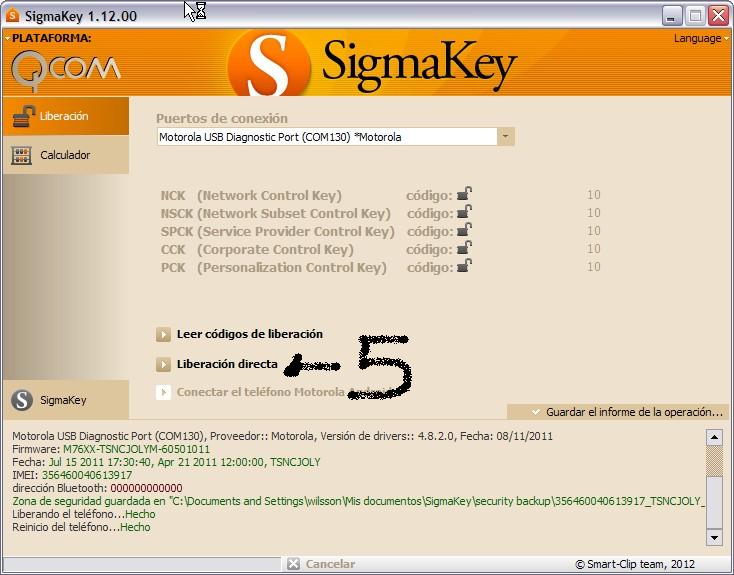The image size is (734, 575).
Task: Click the Liberando el teléfono...Hecho line
Action: (84, 514)
